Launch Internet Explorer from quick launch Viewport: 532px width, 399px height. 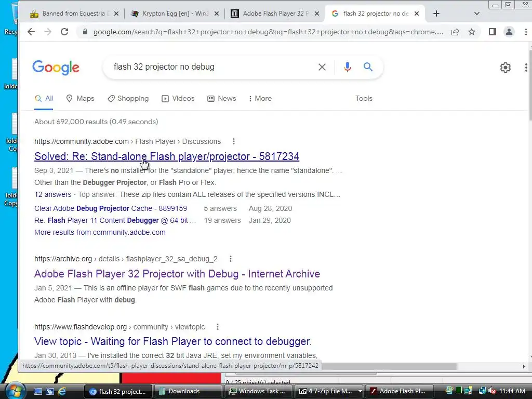click(x=62, y=392)
